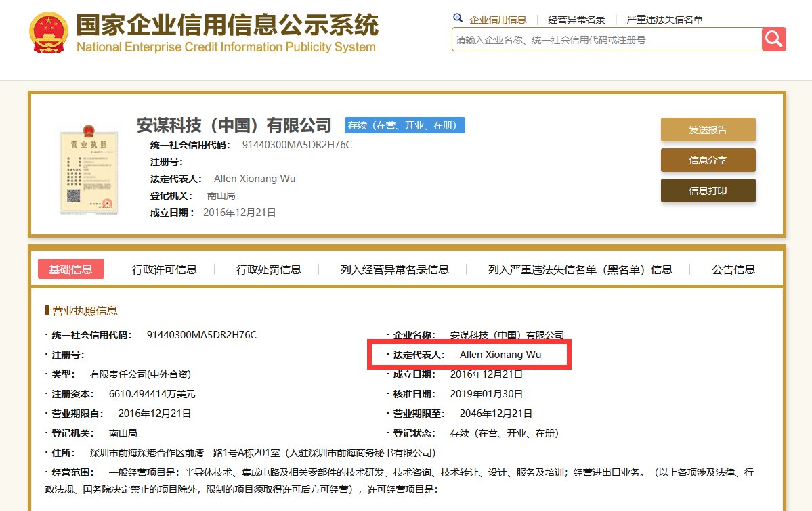
Task: Click the national emblem site logo
Action: click(46, 30)
